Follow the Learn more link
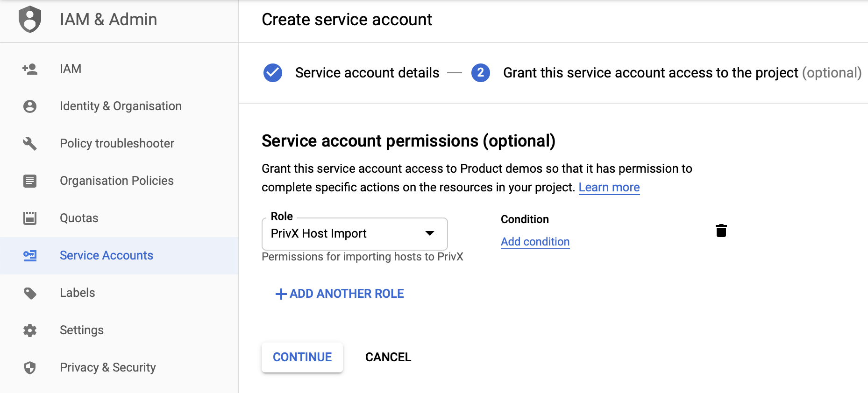Screen dimensions: 868x393 point(609,187)
